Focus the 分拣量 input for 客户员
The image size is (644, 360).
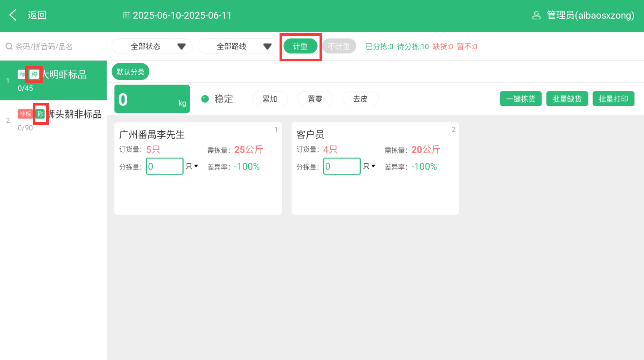[342, 166]
